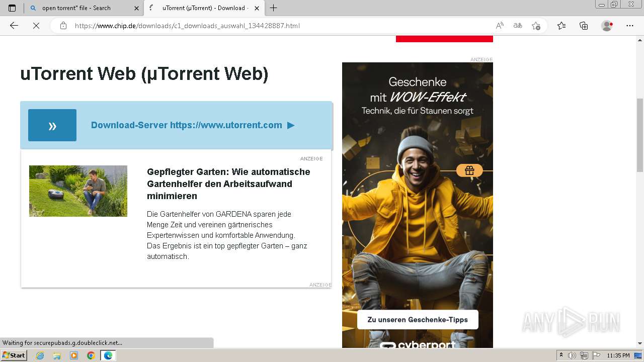Viewport: 644px width, 362px height.
Task: Switch to the open torrent file Search tab
Action: (84, 8)
